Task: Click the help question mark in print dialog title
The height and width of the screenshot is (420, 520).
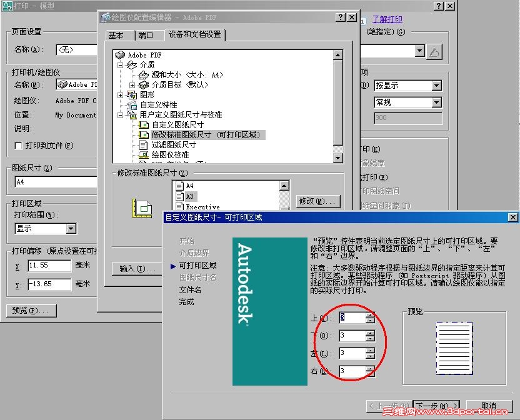Action: click(439, 6)
